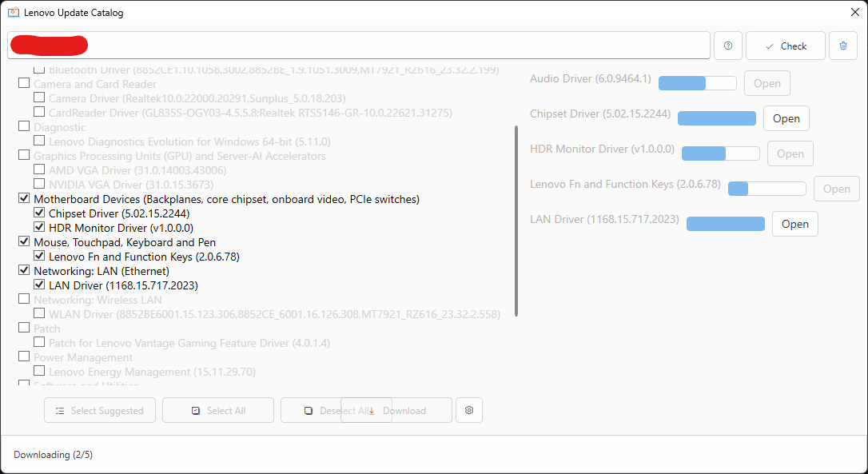
Task: Click the LAN Driver progress bar
Action: (x=726, y=225)
